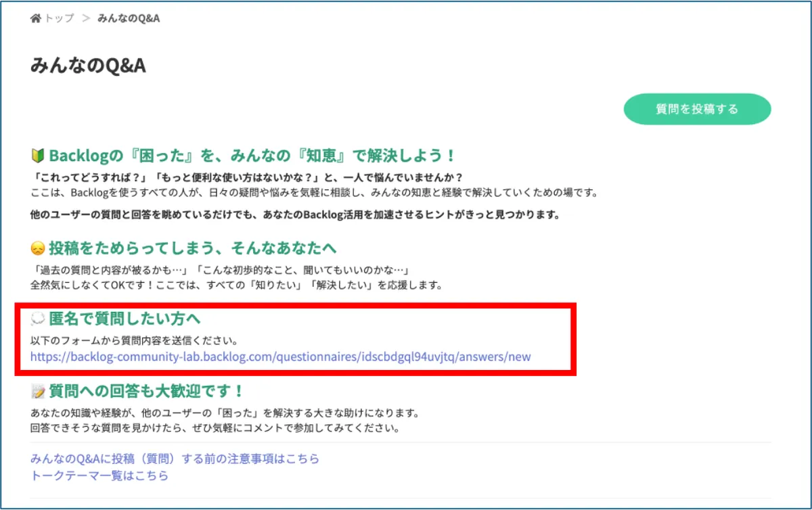
Task: Click the home icon in the breadcrumb
Action: coord(36,18)
